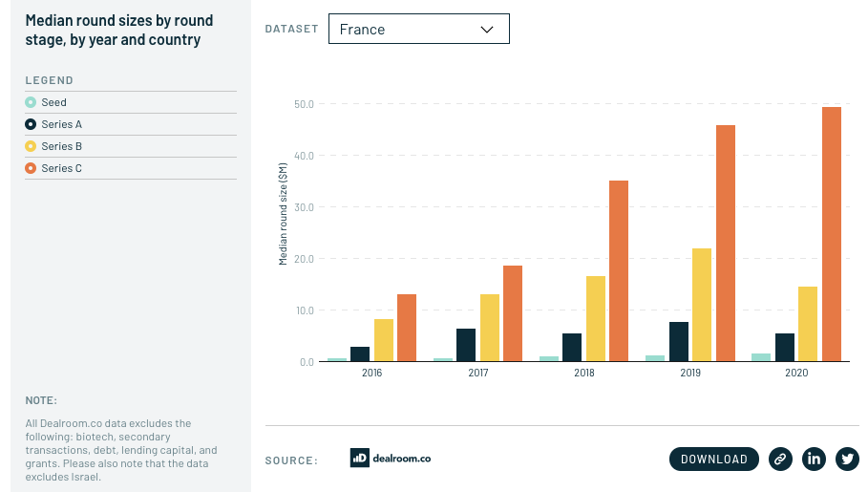The image size is (868, 492).
Task: Share chart via Twitter icon
Action: (847, 460)
